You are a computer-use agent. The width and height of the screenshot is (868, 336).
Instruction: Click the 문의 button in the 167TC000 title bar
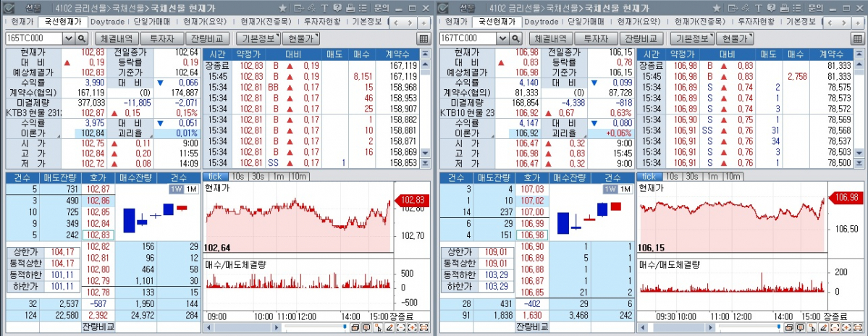pyautogui.click(x=815, y=8)
